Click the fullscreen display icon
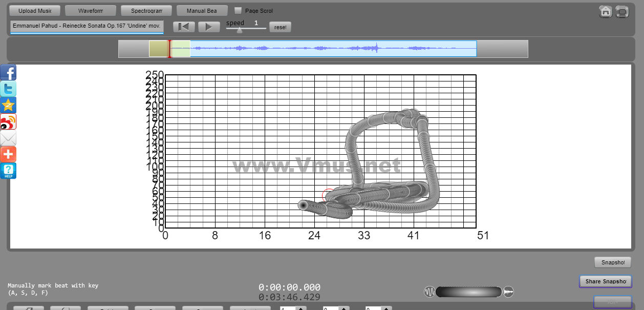This screenshot has width=644, height=310. click(622, 11)
